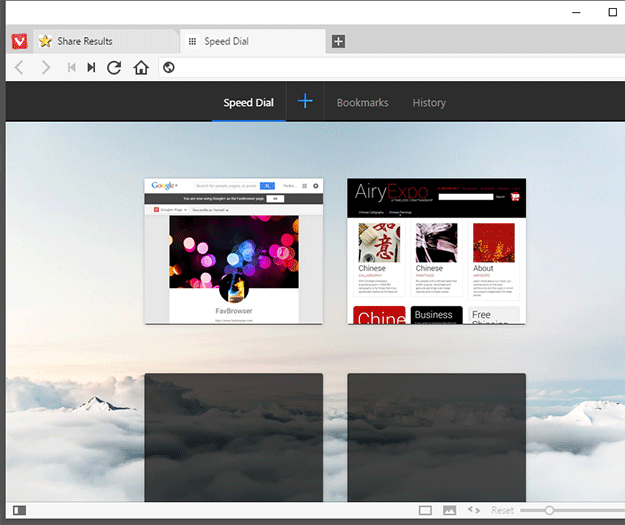Open the AiryExpo speed dial thumbnail
The height and width of the screenshot is (525, 625).
point(436,251)
